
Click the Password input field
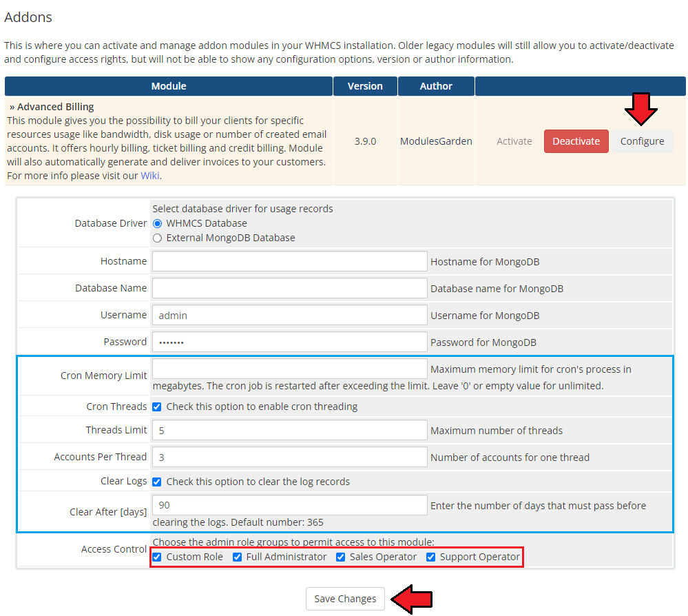click(x=289, y=342)
